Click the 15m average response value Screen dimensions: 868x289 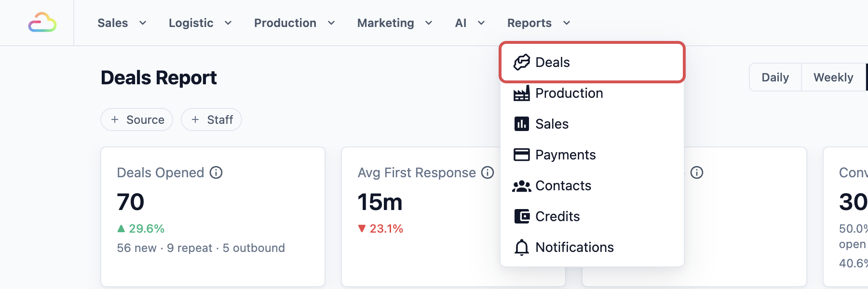(x=380, y=202)
